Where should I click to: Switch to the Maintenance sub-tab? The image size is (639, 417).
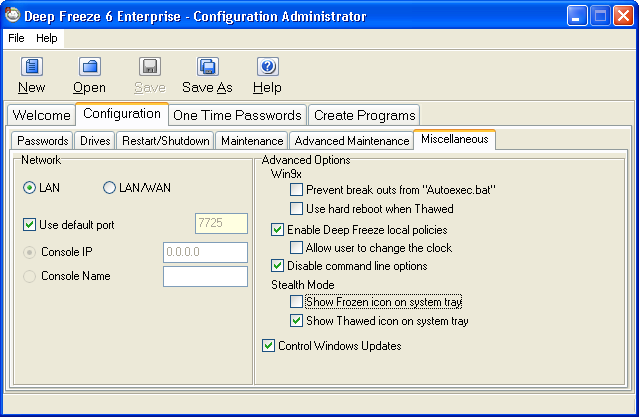(x=252, y=141)
